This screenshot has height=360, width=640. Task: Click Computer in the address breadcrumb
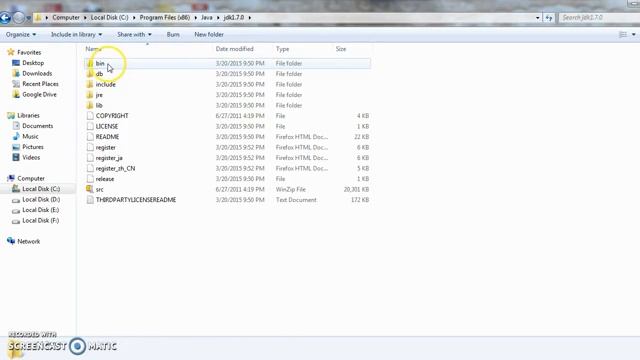[66, 18]
